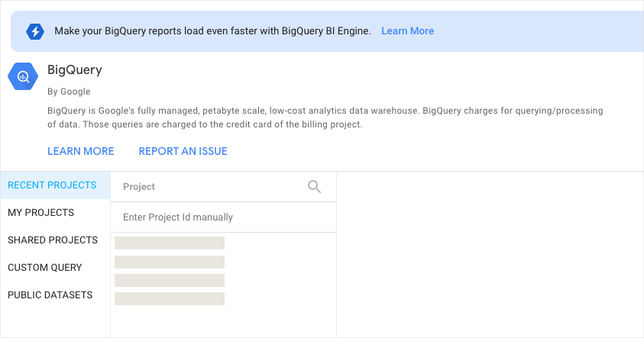644x338 pixels.
Task: Pick the fourth loading project row
Action: point(170,298)
